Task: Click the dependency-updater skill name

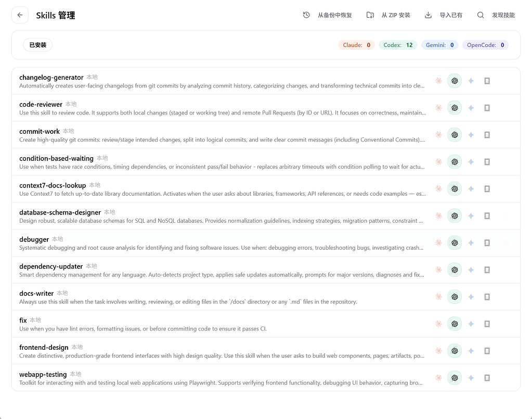Action: click(x=51, y=266)
